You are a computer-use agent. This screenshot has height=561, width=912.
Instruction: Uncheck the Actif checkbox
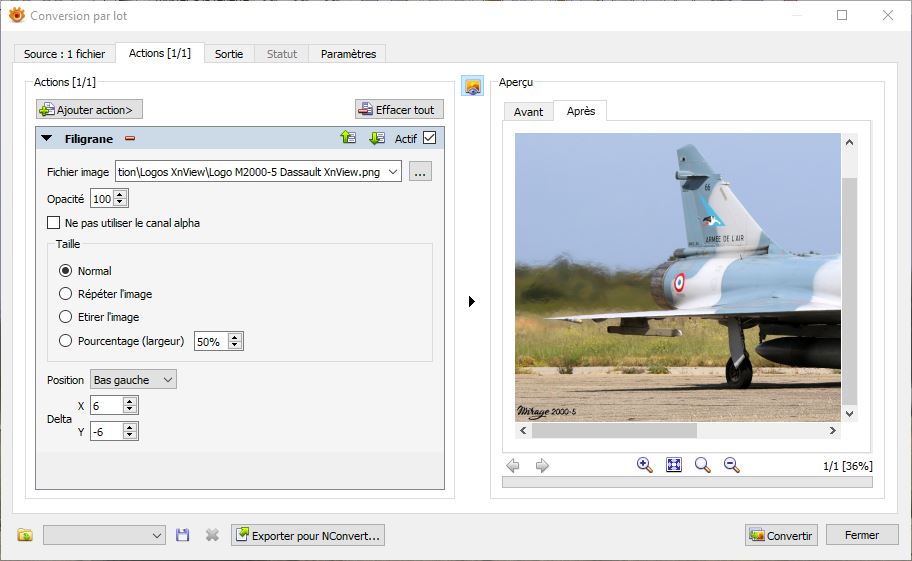pyautogui.click(x=430, y=138)
